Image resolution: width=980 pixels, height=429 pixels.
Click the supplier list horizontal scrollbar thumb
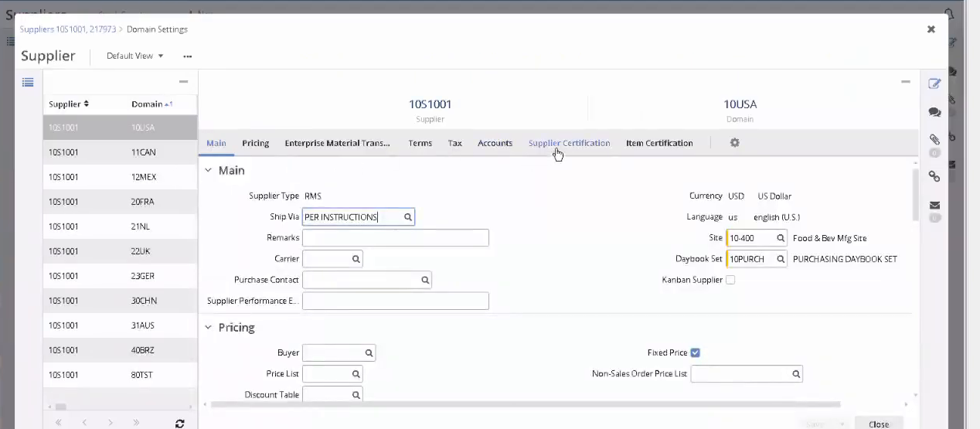[60, 407]
